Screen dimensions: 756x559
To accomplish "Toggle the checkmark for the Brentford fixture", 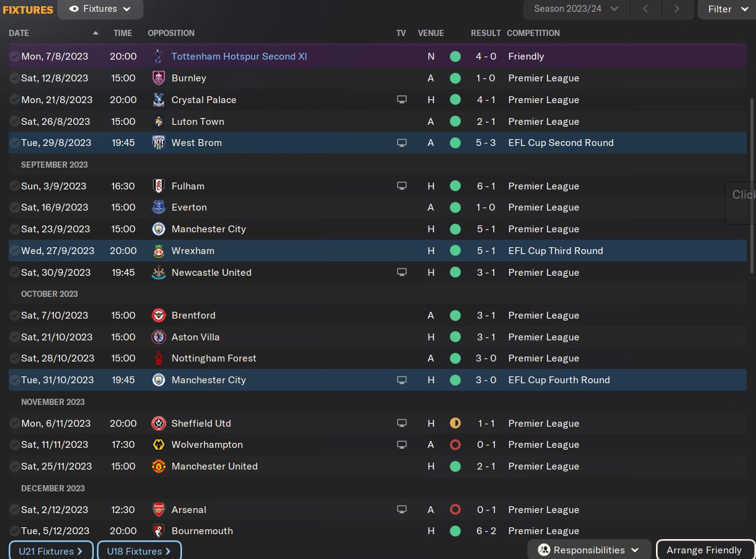I will click(x=14, y=316).
